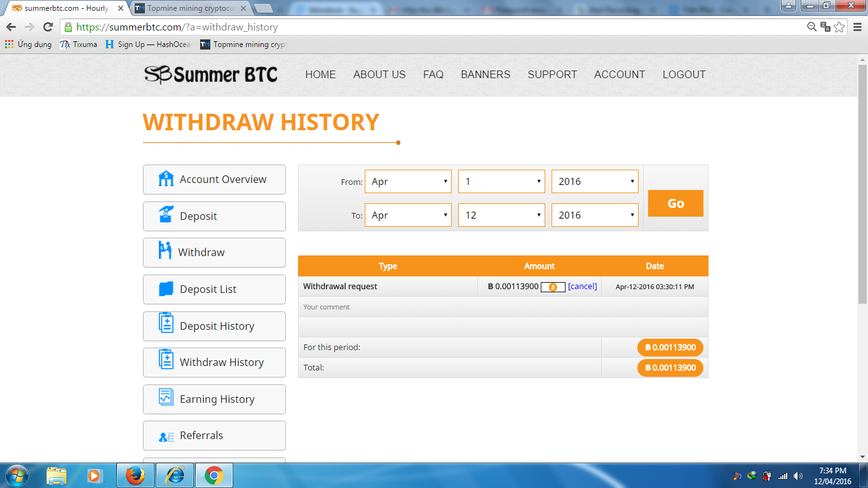Click the Deposit hand icon in sidebar
The image size is (868, 488).
pyautogui.click(x=166, y=215)
